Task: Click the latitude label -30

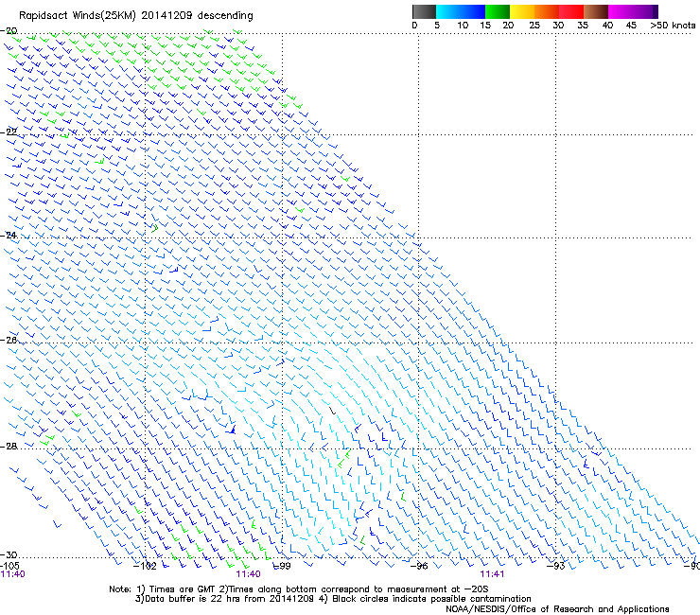Action: tap(9, 554)
